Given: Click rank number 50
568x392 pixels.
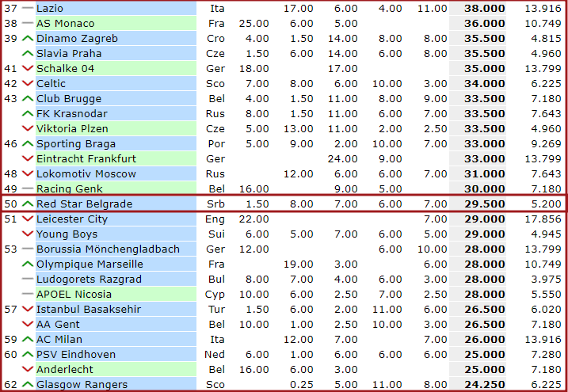Looking at the screenshot, I should [x=10, y=204].
